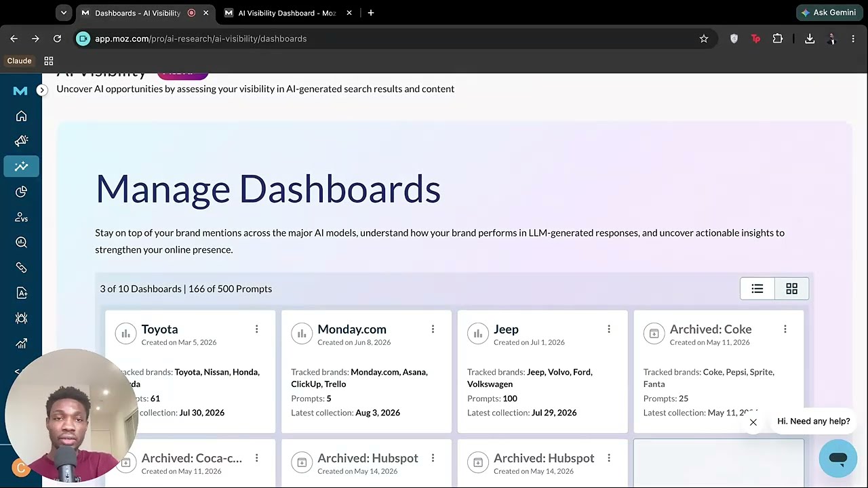Click the Ask Gemini button
This screenshot has height=488, width=868.
(829, 13)
